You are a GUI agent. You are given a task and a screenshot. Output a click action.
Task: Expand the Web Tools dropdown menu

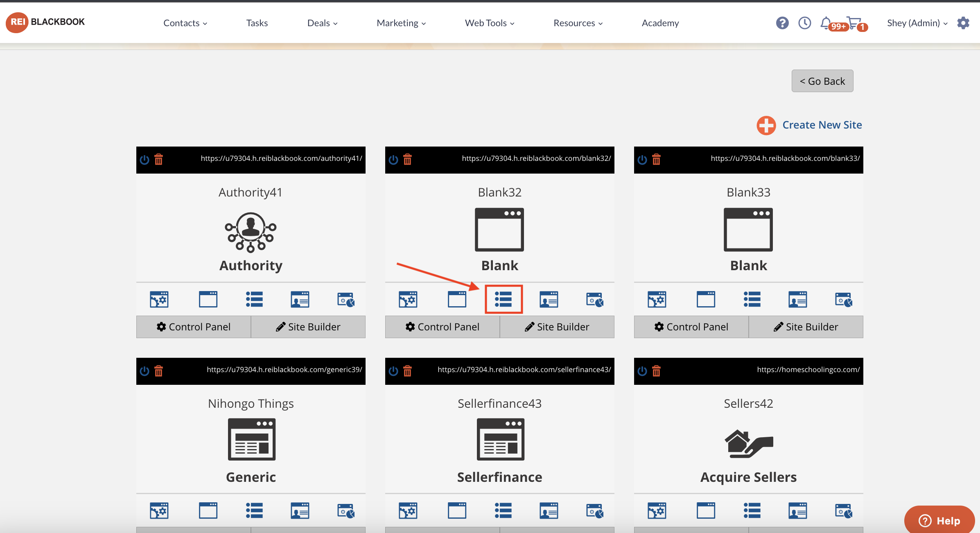490,23
